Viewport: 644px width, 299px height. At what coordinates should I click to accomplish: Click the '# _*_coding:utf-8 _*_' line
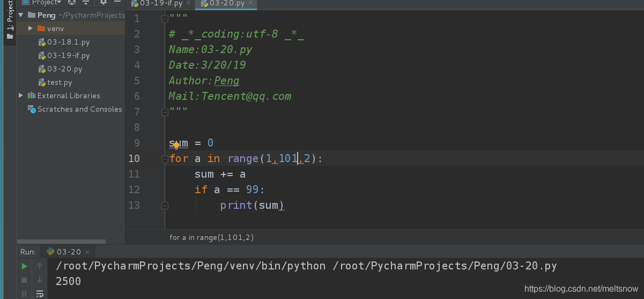(236, 34)
